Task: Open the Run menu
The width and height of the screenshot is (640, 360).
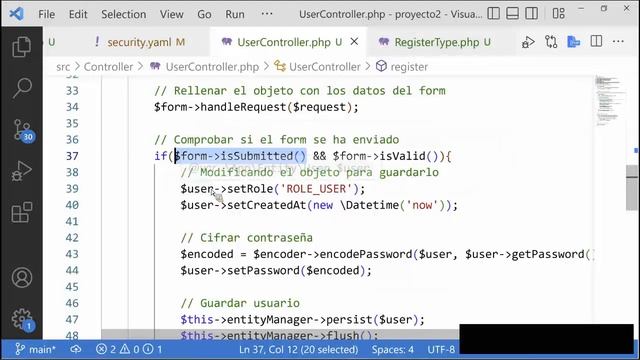Action: tap(235, 14)
